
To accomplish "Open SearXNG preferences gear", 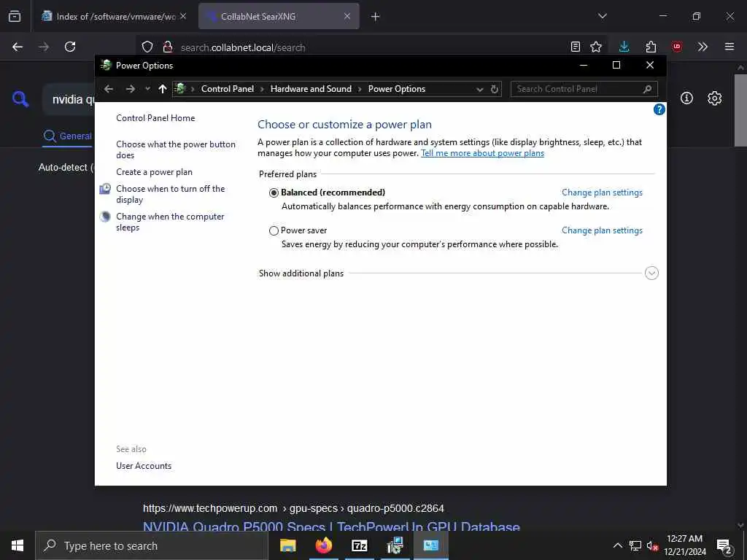I will point(715,98).
